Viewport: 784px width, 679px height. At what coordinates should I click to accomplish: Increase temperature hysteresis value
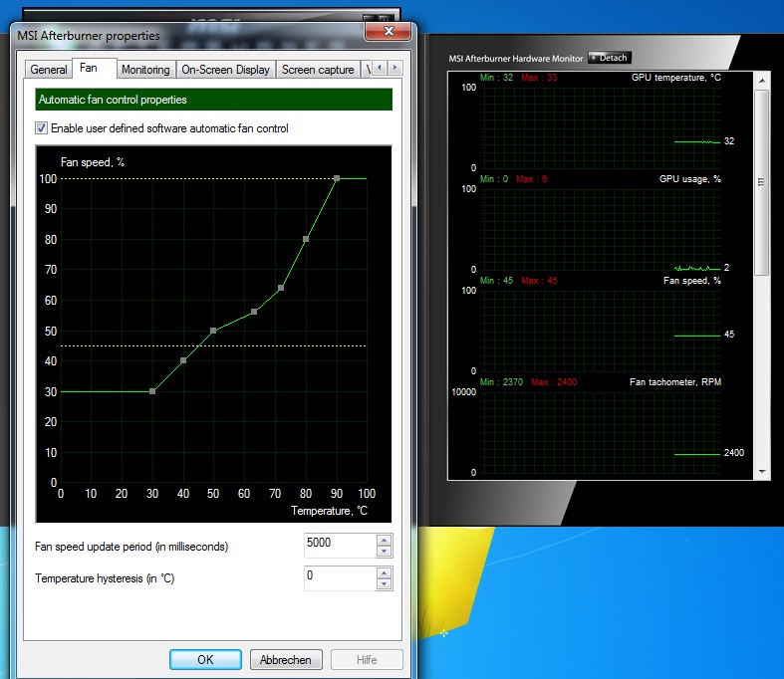384,573
